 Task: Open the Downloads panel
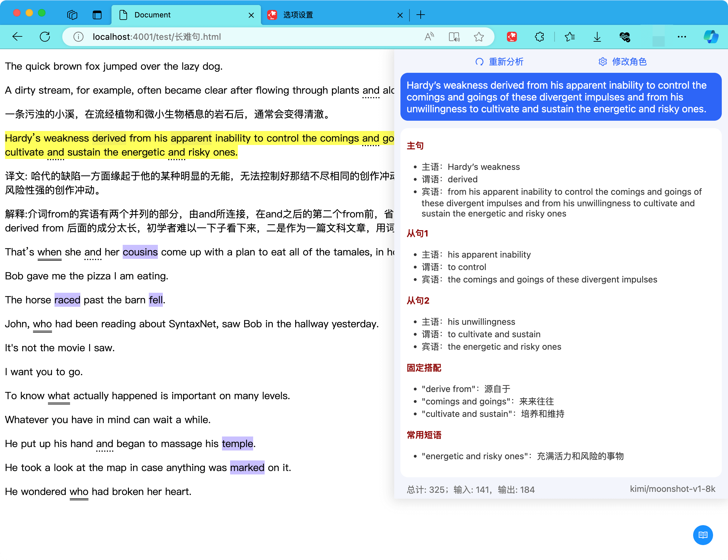tap(597, 37)
